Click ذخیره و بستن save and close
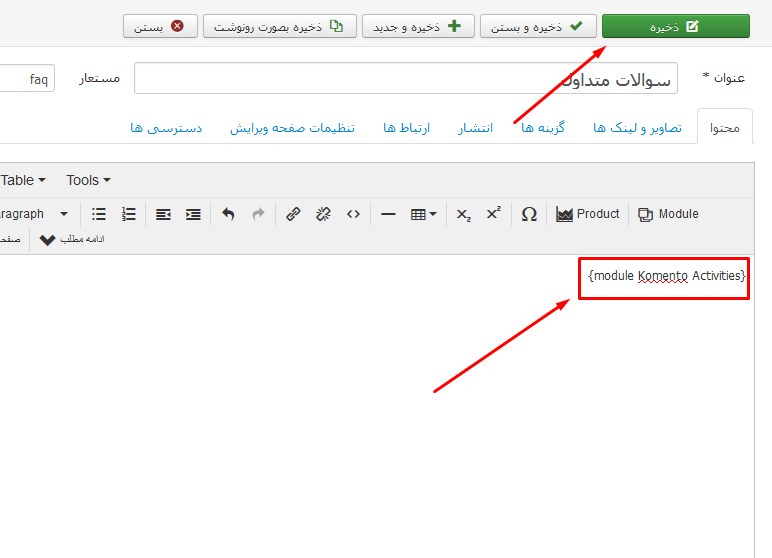Viewport: 772px width, 558px height. 538,26
